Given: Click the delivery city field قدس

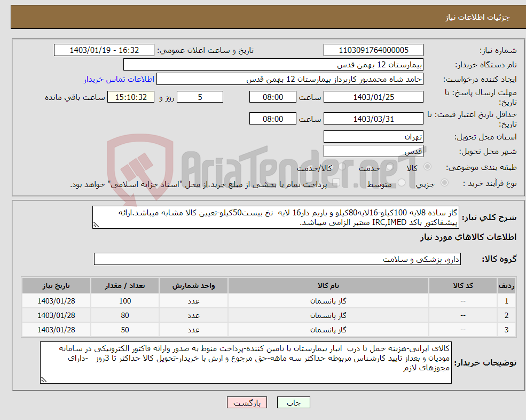Looking at the screenshot, I should tap(373, 151).
